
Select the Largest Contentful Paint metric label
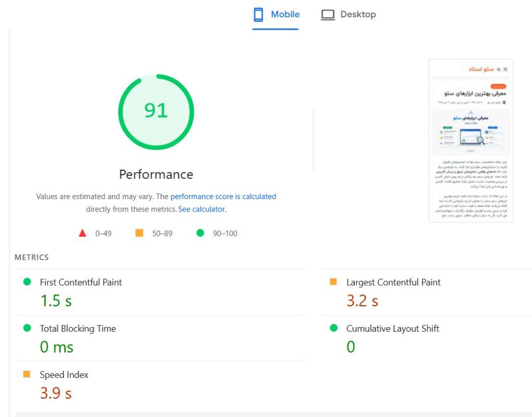pos(393,282)
